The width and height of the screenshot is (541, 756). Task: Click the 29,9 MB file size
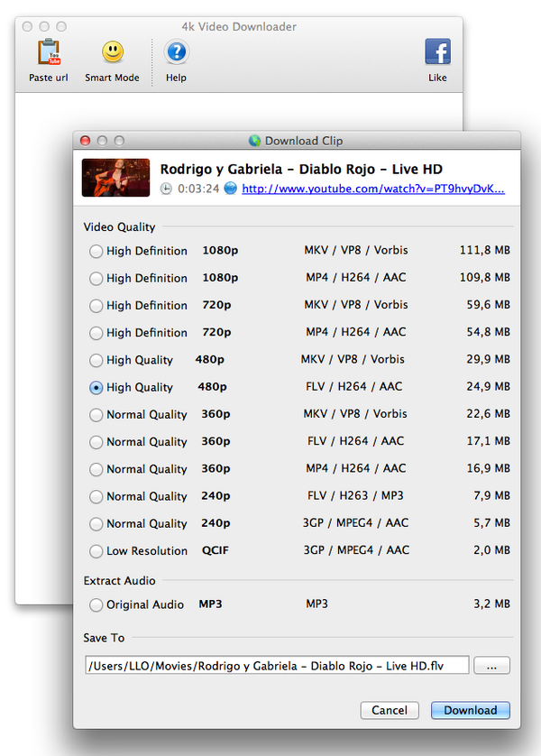(488, 359)
